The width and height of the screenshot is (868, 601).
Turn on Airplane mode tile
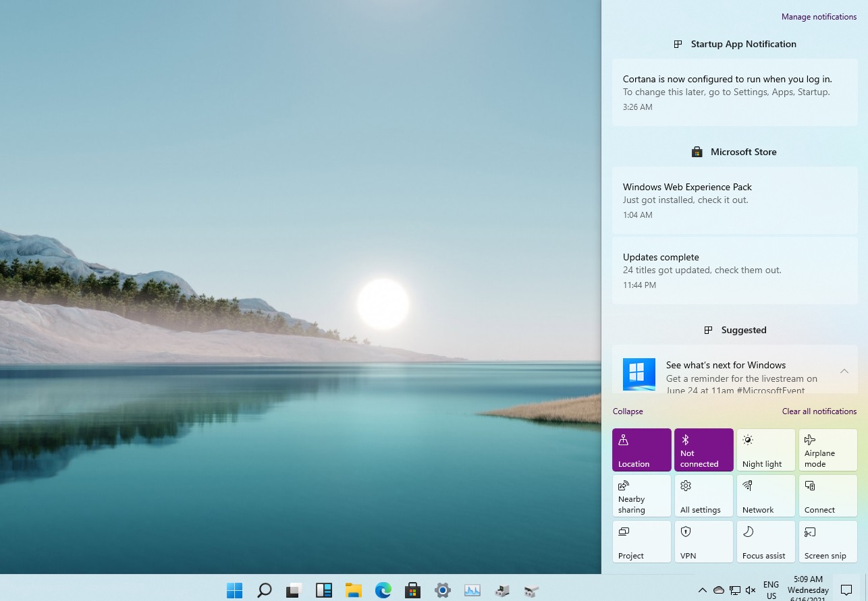tap(828, 450)
